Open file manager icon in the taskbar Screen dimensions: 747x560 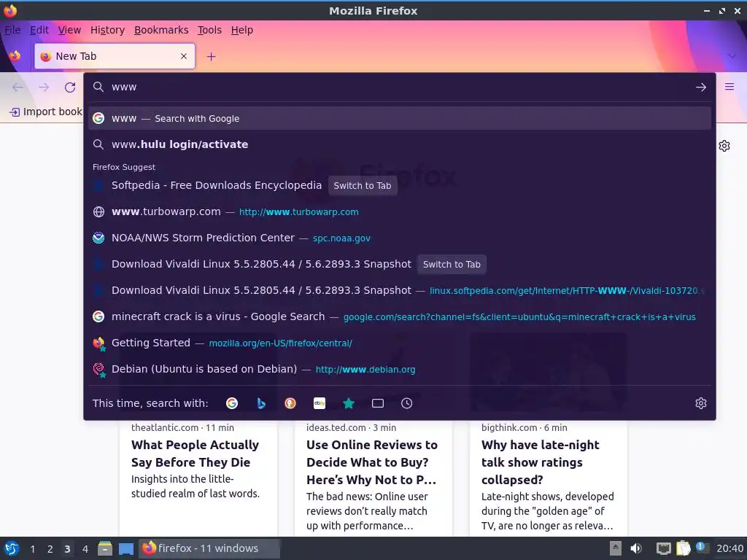[x=105, y=548]
